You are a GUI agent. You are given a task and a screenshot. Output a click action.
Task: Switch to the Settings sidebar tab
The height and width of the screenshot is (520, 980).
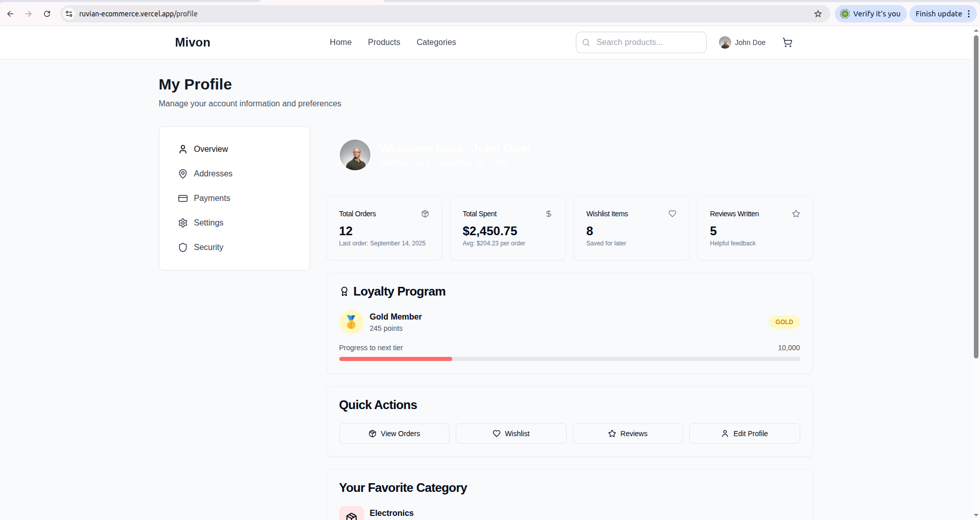pos(235,223)
